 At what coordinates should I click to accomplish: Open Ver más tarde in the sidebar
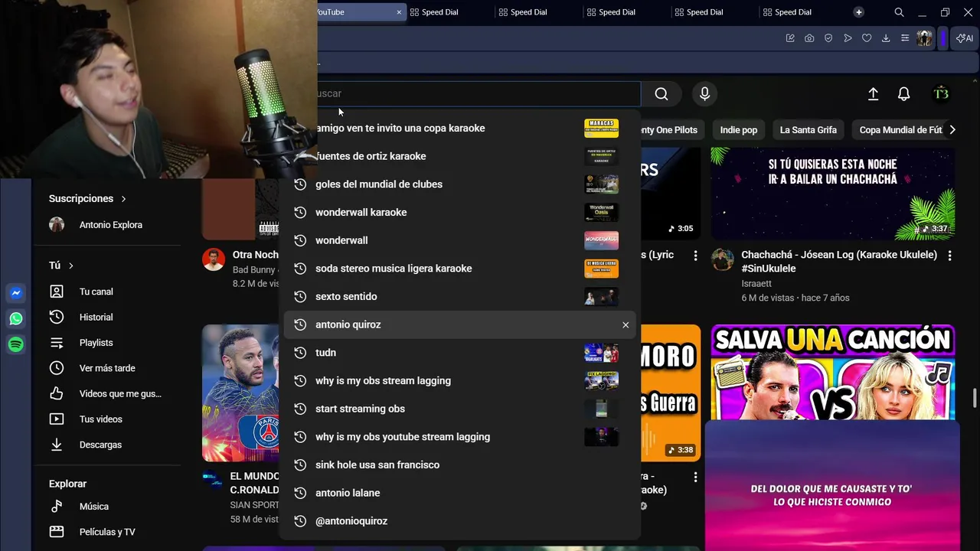coord(106,368)
